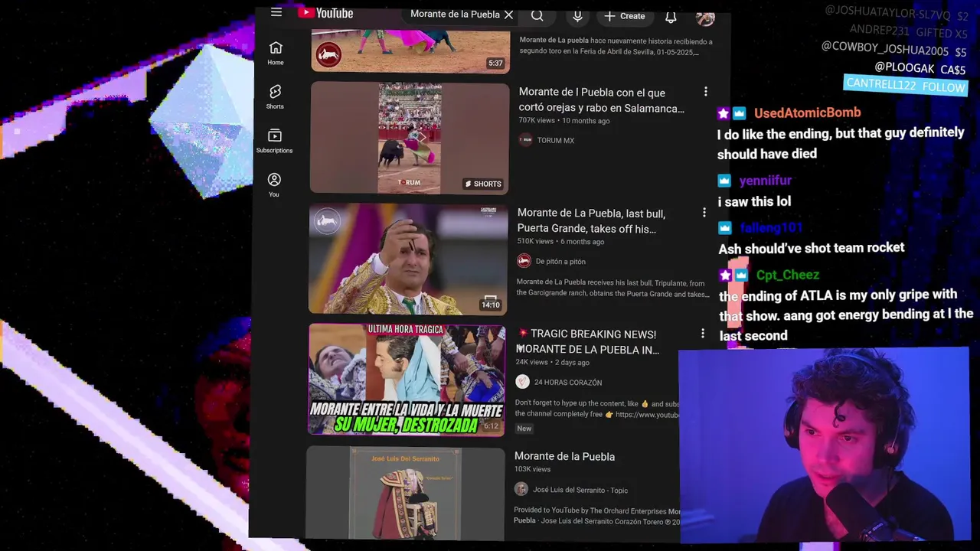This screenshot has height=551, width=980.
Task: Open the José Luis del Serranito album thumbnail
Action: point(406,494)
